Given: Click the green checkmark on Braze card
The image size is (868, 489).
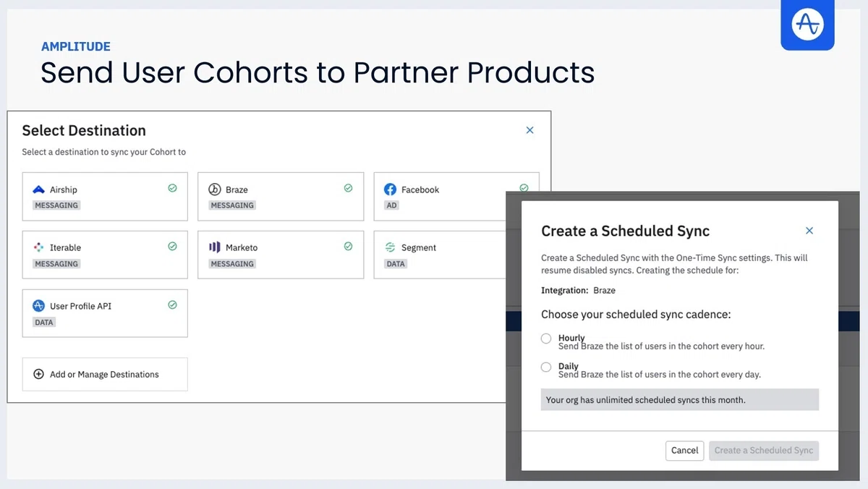Looking at the screenshot, I should 348,188.
